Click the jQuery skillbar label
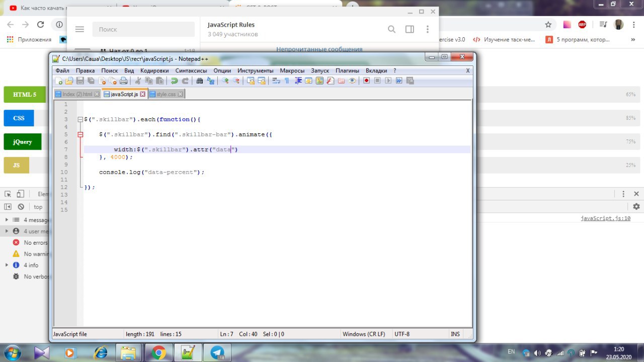This screenshot has height=362, width=644. tap(22, 141)
